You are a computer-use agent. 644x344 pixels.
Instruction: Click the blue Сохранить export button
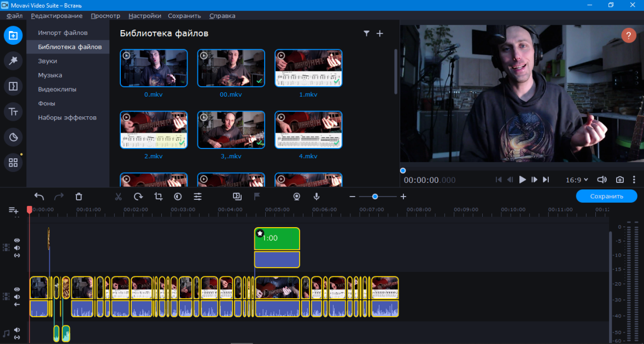(607, 197)
